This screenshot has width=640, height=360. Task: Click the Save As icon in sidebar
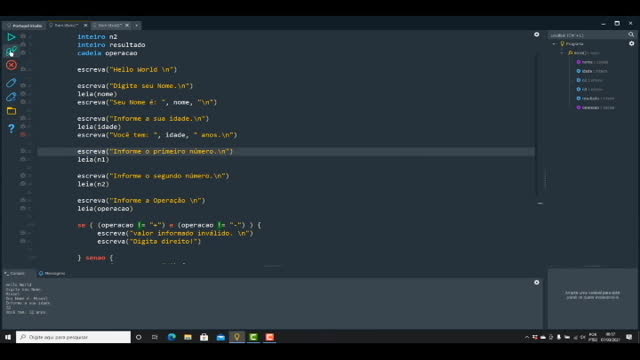click(11, 97)
